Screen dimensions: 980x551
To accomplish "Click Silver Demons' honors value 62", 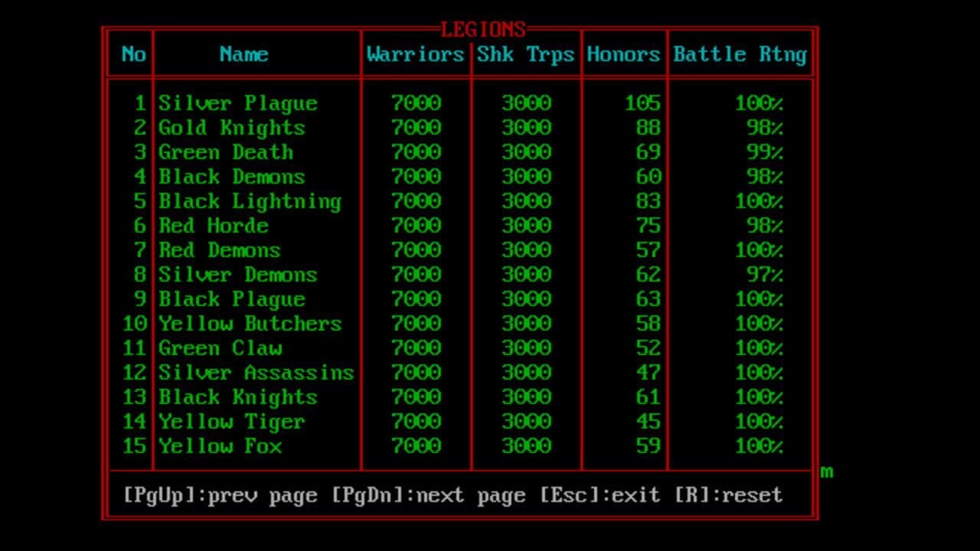I will [648, 275].
